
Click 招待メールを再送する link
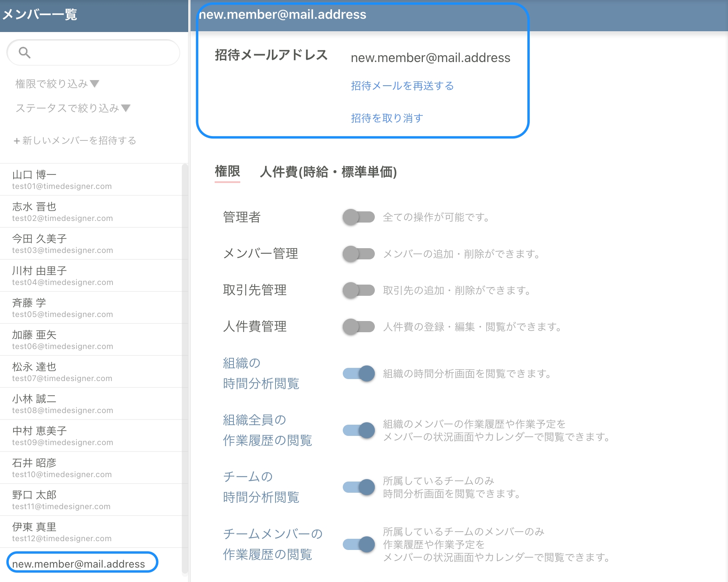402,86
